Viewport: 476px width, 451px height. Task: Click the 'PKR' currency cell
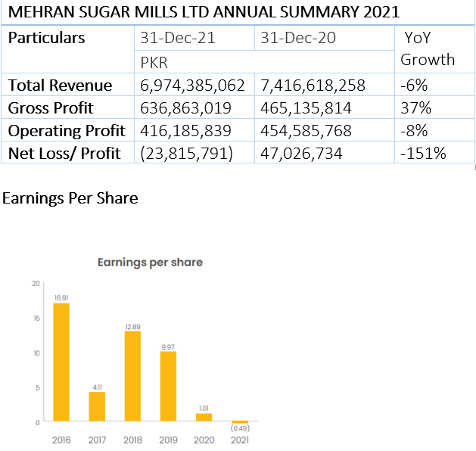pos(264,62)
